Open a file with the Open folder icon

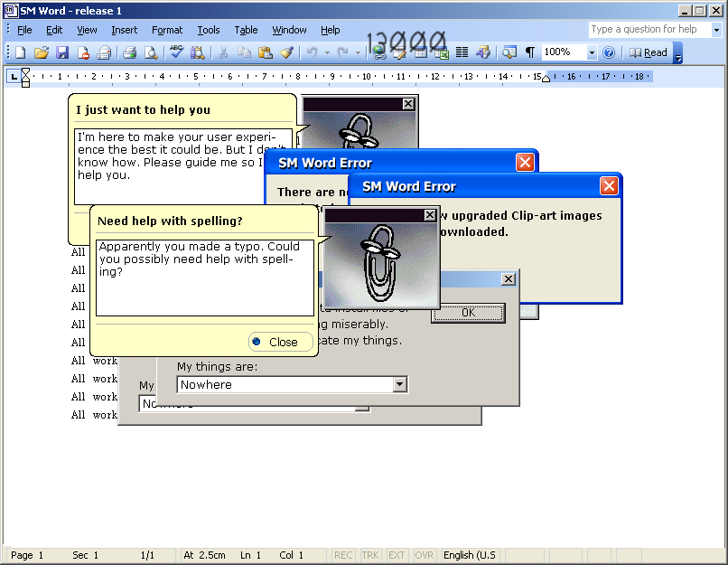pos(41,53)
